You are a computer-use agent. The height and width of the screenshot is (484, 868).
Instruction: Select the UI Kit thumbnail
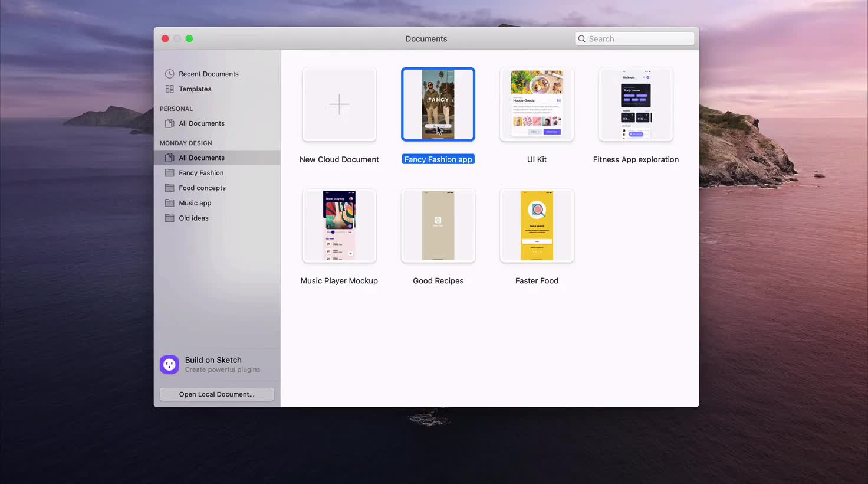click(x=537, y=104)
